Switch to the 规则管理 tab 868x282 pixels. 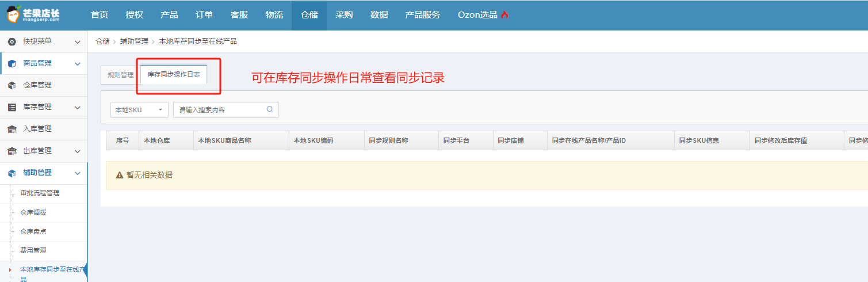tap(120, 75)
